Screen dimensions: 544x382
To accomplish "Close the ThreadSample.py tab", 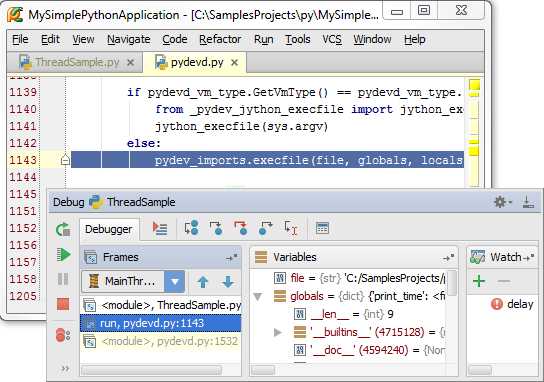I will pos(130,63).
